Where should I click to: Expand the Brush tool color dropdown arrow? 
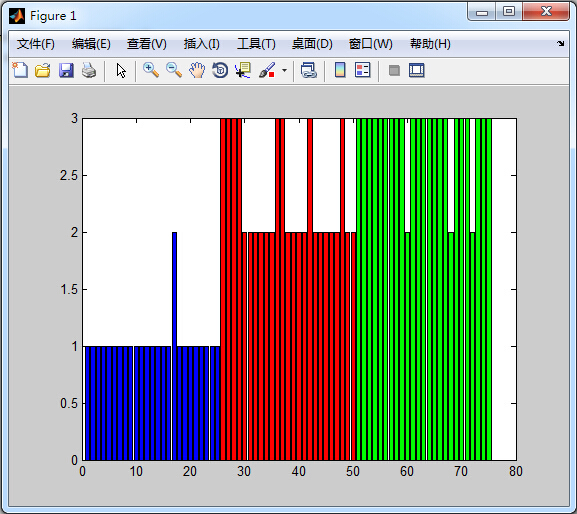284,70
